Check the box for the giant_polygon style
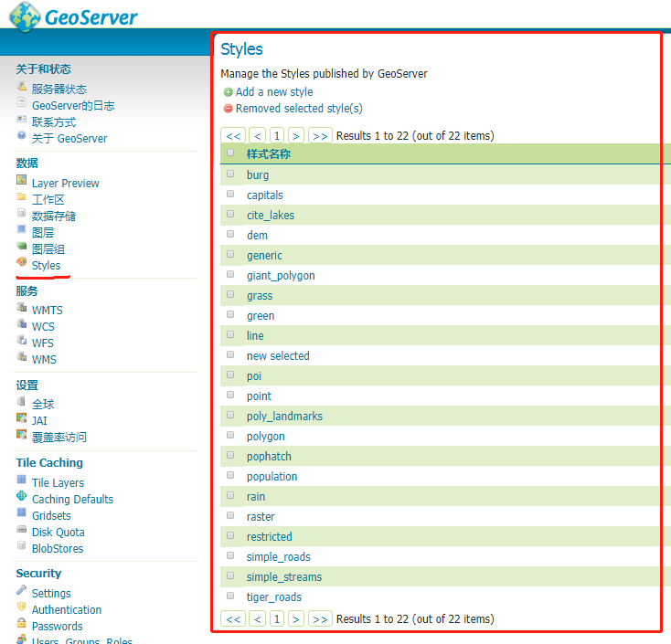The width and height of the screenshot is (671, 644). [x=230, y=274]
